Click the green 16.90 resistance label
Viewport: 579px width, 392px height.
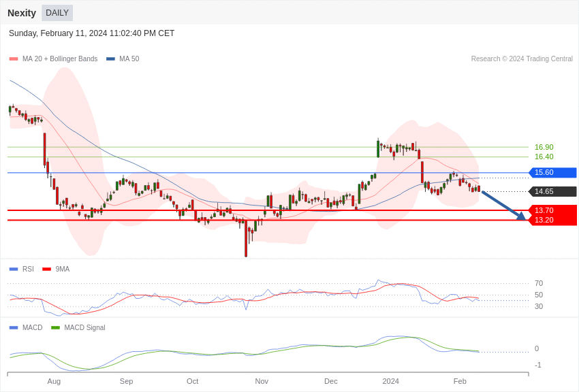click(544, 147)
